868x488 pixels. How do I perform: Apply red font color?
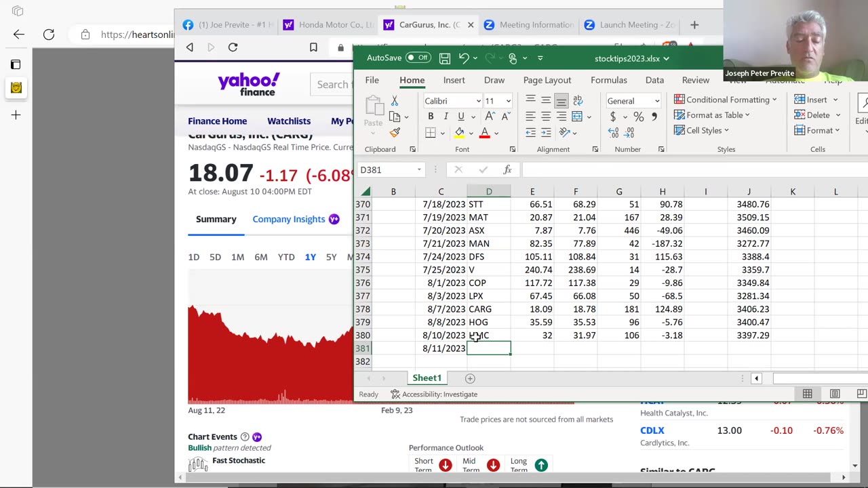tap(484, 133)
